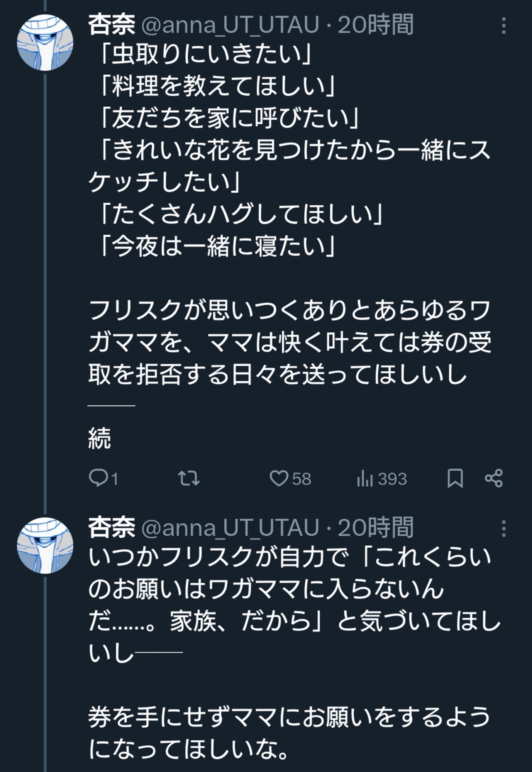Viewport: 532px width, 772px height.
Task: Open more options on the second tweet
Action: (503, 528)
